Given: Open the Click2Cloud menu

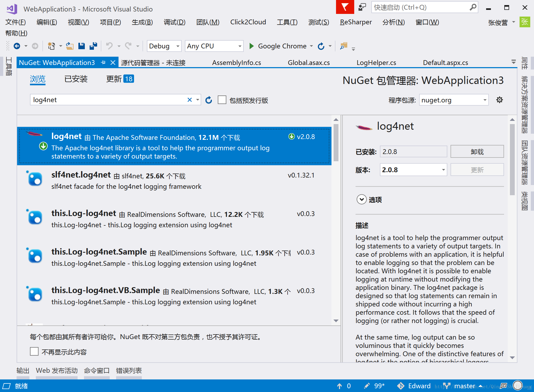Looking at the screenshot, I should [248, 22].
